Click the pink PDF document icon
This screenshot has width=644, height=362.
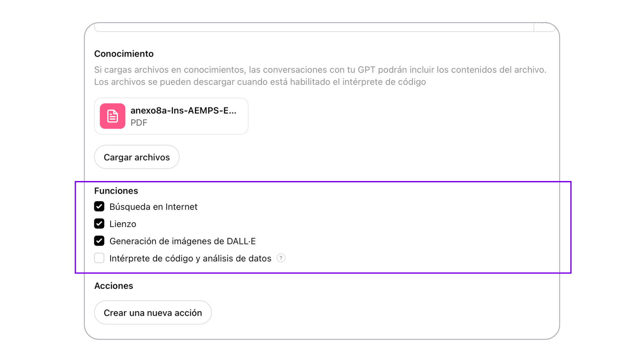(112, 116)
